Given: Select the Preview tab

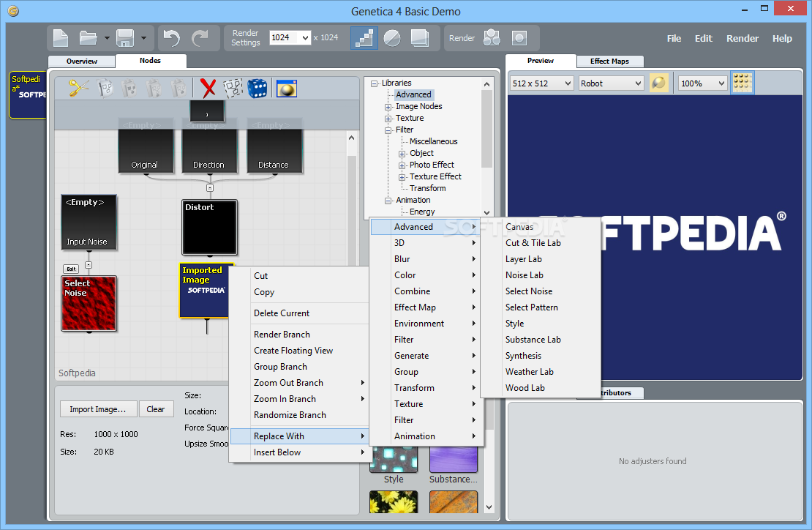Looking at the screenshot, I should pyautogui.click(x=540, y=61).
